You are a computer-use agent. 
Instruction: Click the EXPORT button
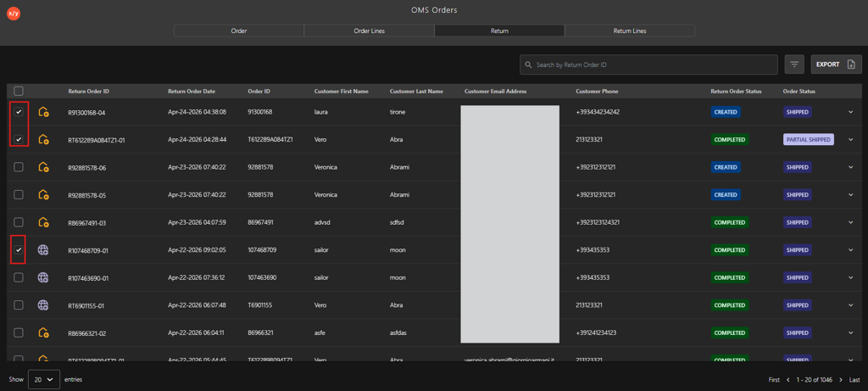(836, 64)
